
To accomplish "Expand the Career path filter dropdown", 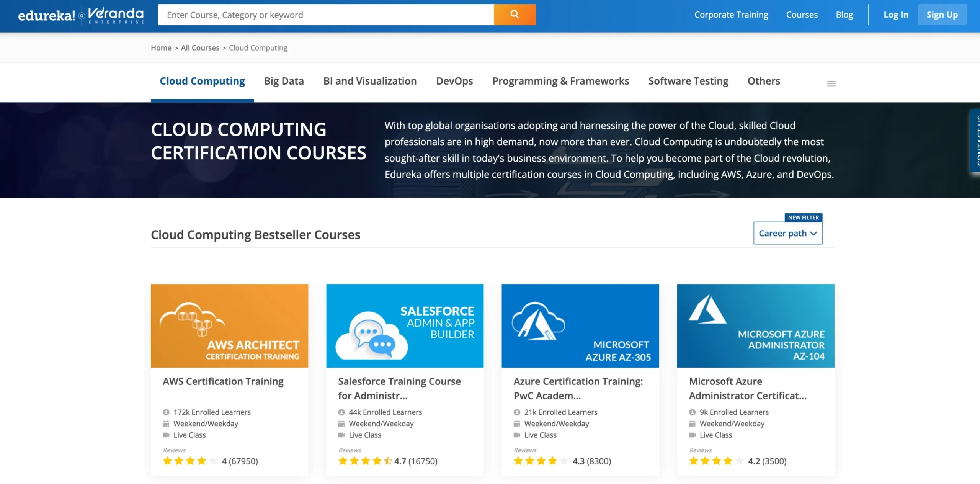I will [x=788, y=233].
